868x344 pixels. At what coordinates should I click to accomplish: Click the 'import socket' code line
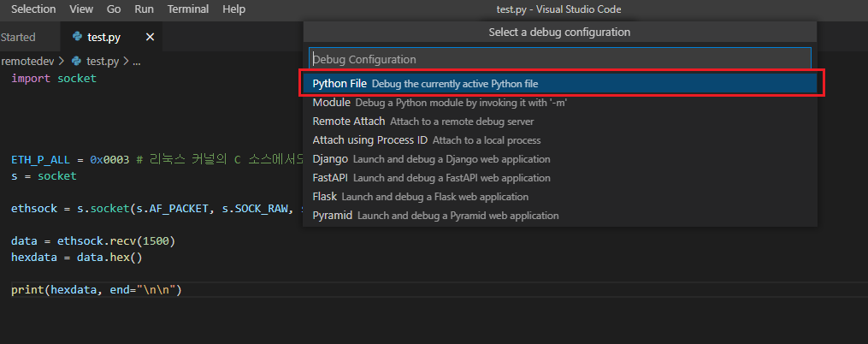pyautogui.click(x=54, y=78)
